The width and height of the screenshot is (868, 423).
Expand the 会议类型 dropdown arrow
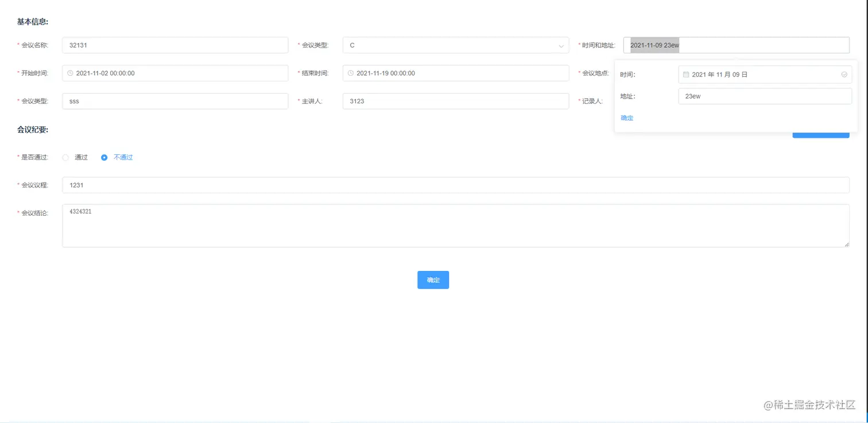point(561,45)
